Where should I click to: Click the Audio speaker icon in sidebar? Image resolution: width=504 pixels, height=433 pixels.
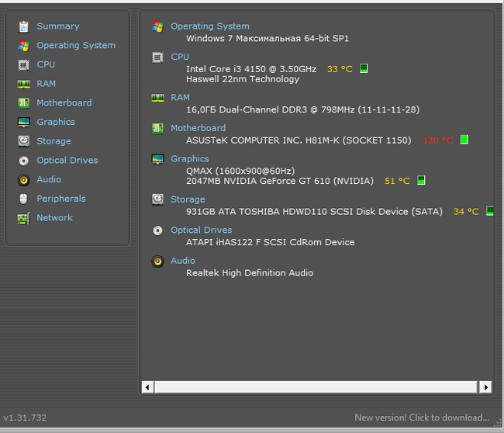coord(23,180)
